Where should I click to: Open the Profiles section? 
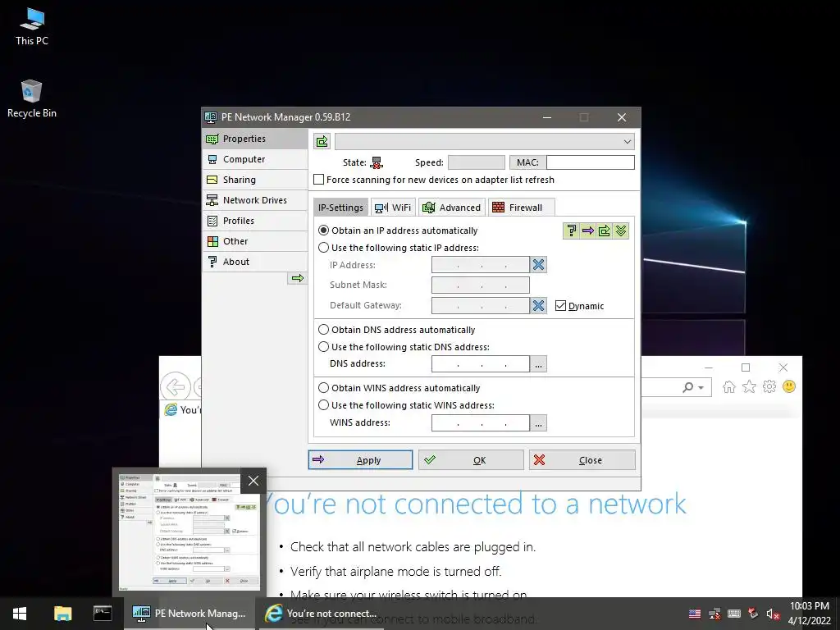(255, 221)
